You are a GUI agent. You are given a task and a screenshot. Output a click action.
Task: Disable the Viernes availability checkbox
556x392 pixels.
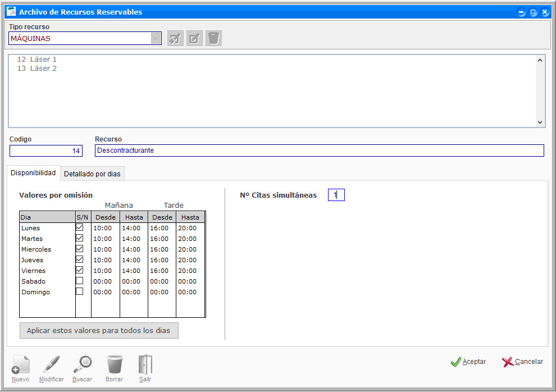[x=79, y=270]
